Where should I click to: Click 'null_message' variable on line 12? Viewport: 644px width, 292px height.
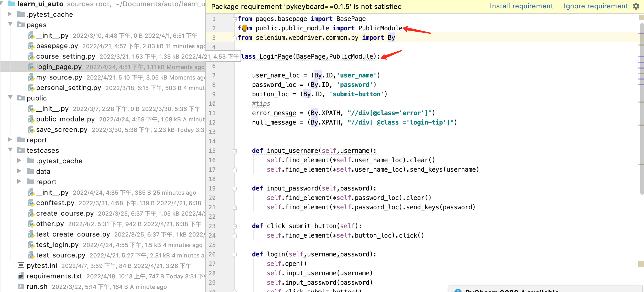(274, 122)
